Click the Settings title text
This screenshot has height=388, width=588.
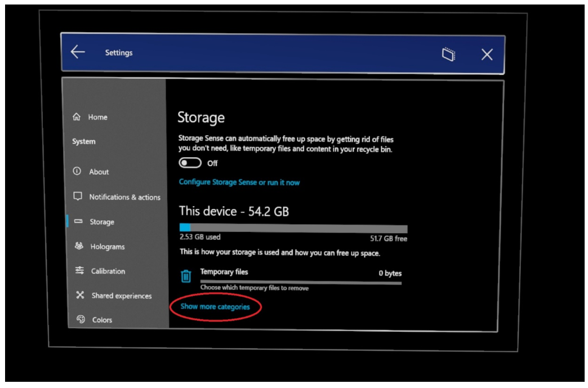point(119,52)
